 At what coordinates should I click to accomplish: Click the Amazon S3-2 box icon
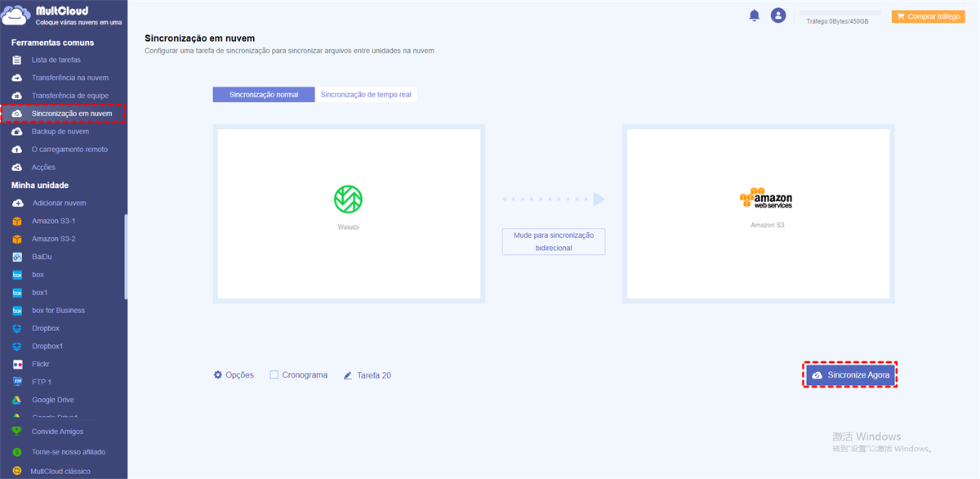(17, 239)
